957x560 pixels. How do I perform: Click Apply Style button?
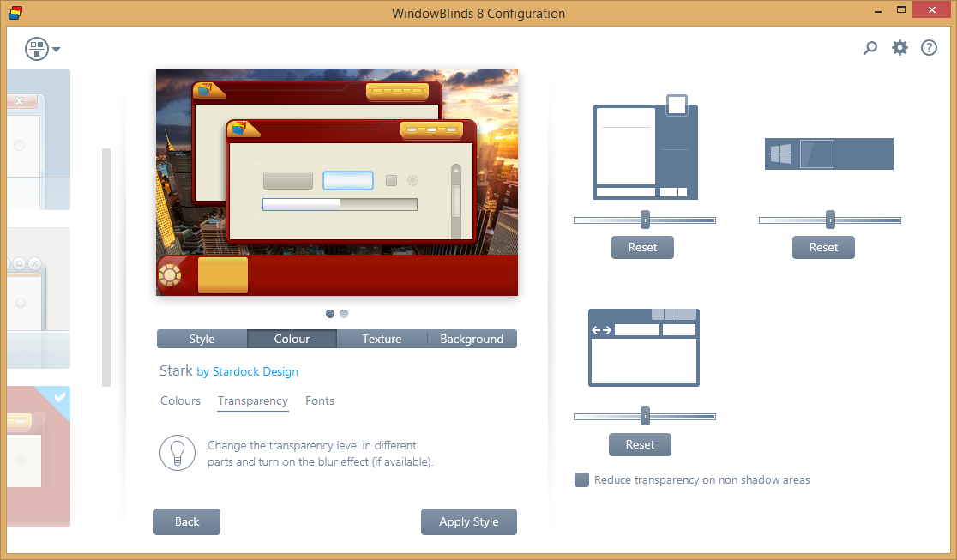469,521
